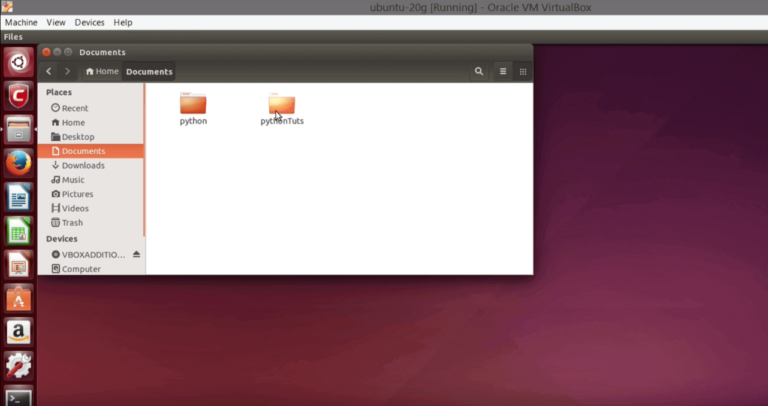Click the search icon in Files toolbar
The width and height of the screenshot is (768, 406).
(479, 71)
